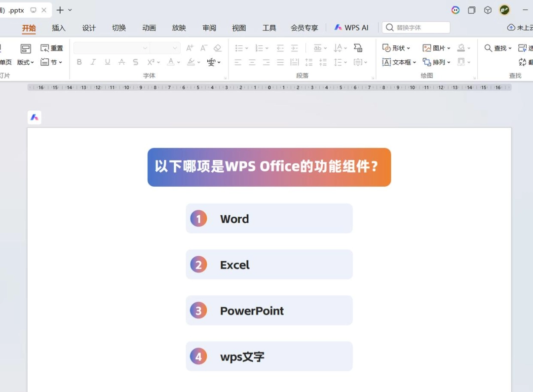The height and width of the screenshot is (392, 533).
Task: Click the clear formatting eraser icon
Action: [x=218, y=48]
